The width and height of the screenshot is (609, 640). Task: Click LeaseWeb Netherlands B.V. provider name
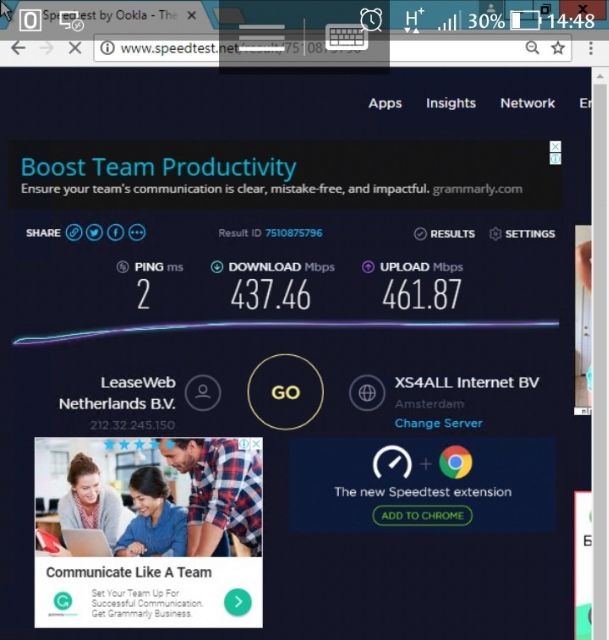117,393
